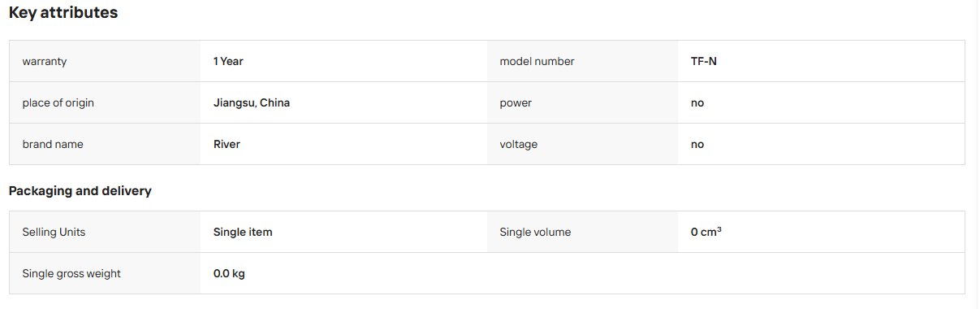This screenshot has width=980, height=309.
Task: Click the 0 cm³ volume value
Action: (x=706, y=233)
